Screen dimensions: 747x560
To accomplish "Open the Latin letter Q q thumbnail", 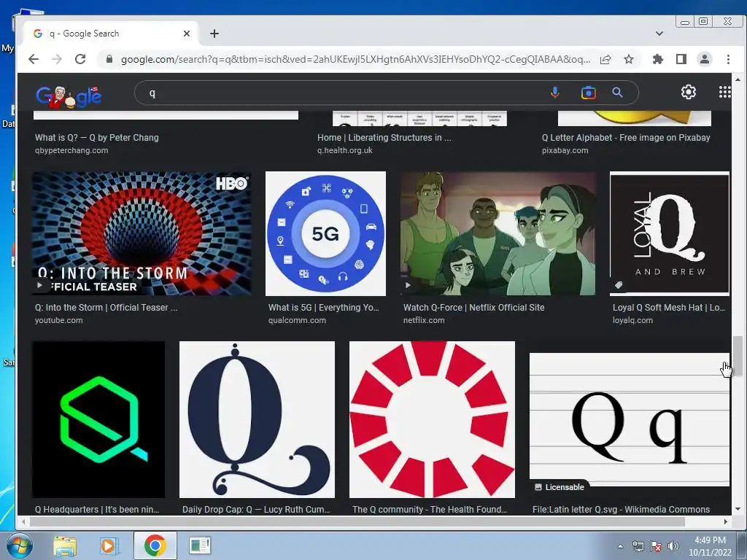I will 630,419.
